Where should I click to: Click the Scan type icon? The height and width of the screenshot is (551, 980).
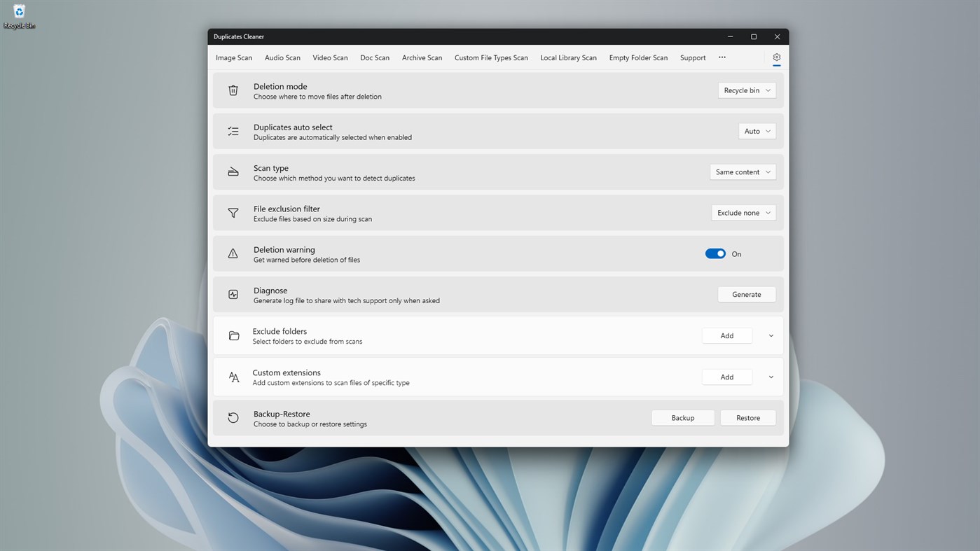233,172
